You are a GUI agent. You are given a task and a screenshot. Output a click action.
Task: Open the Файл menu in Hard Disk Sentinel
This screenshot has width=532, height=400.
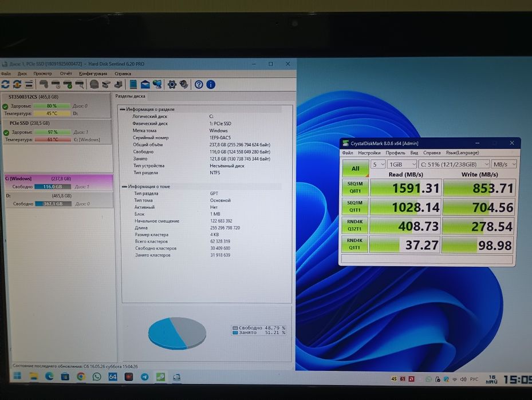click(6, 74)
